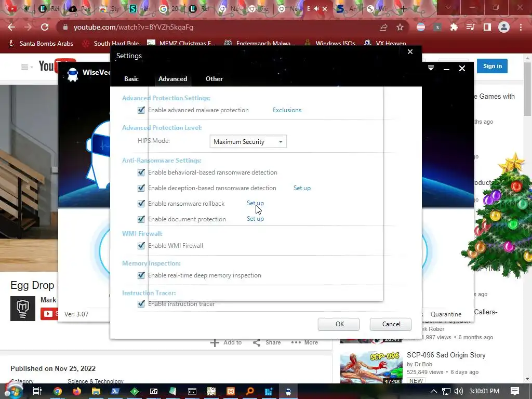Open the notification center icon
Image resolution: width=532 pixels, height=399 pixels.
[x=515, y=391]
